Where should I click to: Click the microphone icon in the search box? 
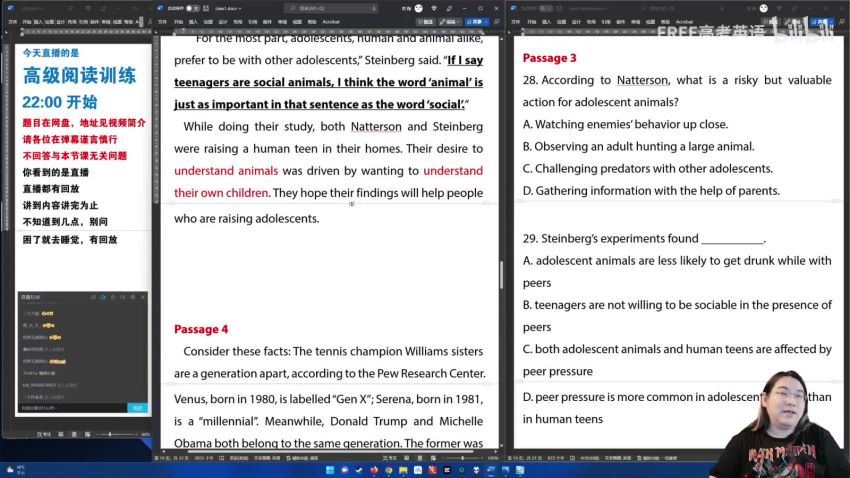(x=374, y=9)
